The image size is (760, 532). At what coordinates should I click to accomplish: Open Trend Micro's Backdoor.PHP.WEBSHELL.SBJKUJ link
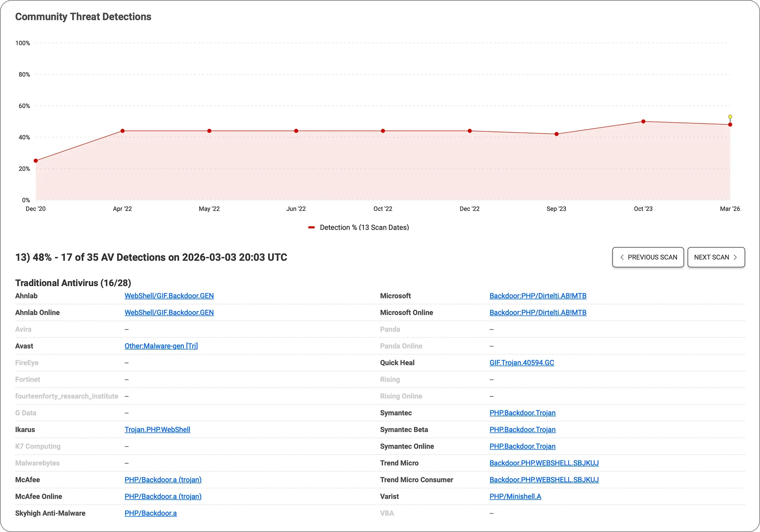(x=544, y=463)
